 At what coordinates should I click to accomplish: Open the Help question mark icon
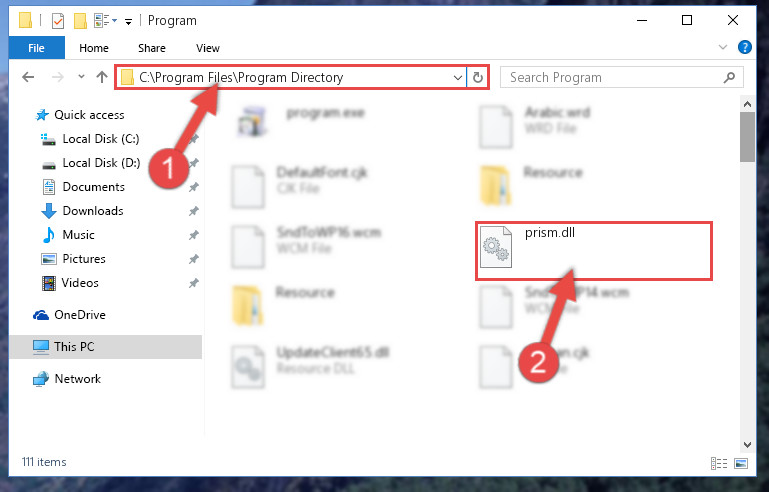[744, 48]
